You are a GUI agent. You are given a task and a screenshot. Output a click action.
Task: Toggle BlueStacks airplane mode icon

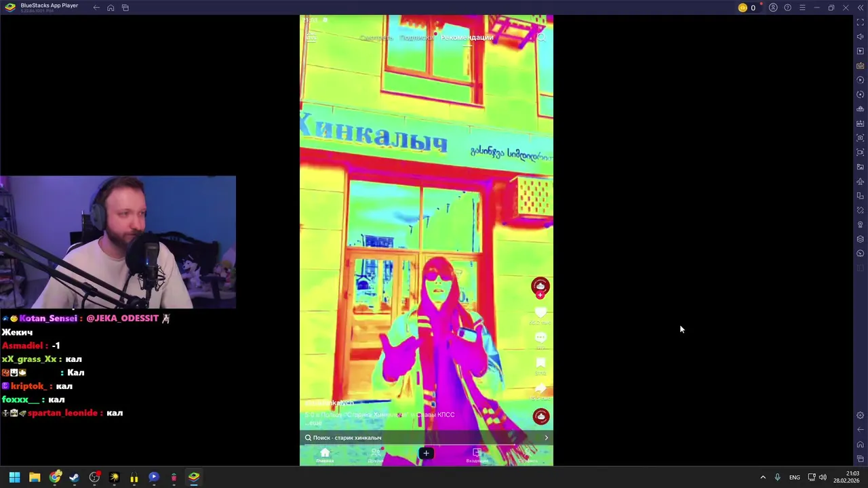(861, 182)
